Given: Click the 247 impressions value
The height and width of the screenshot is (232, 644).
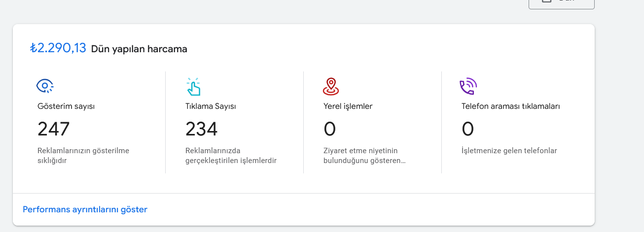Looking at the screenshot, I should click(54, 129).
